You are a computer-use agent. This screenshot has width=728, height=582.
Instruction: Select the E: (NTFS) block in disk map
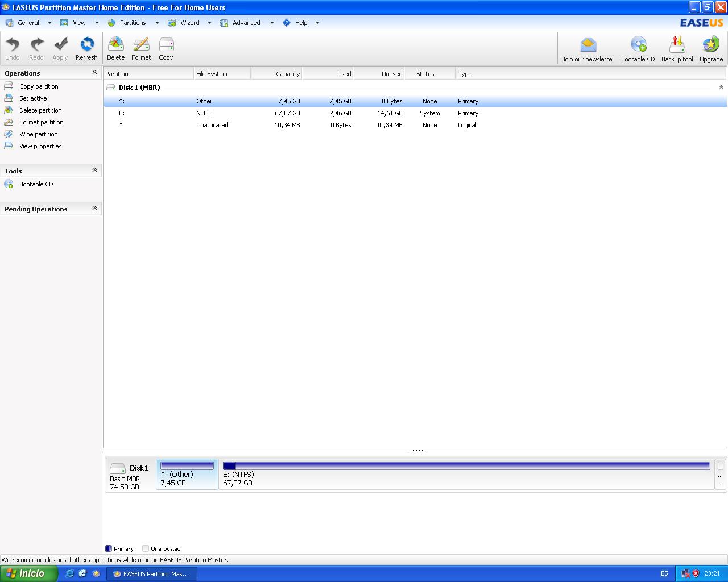466,474
